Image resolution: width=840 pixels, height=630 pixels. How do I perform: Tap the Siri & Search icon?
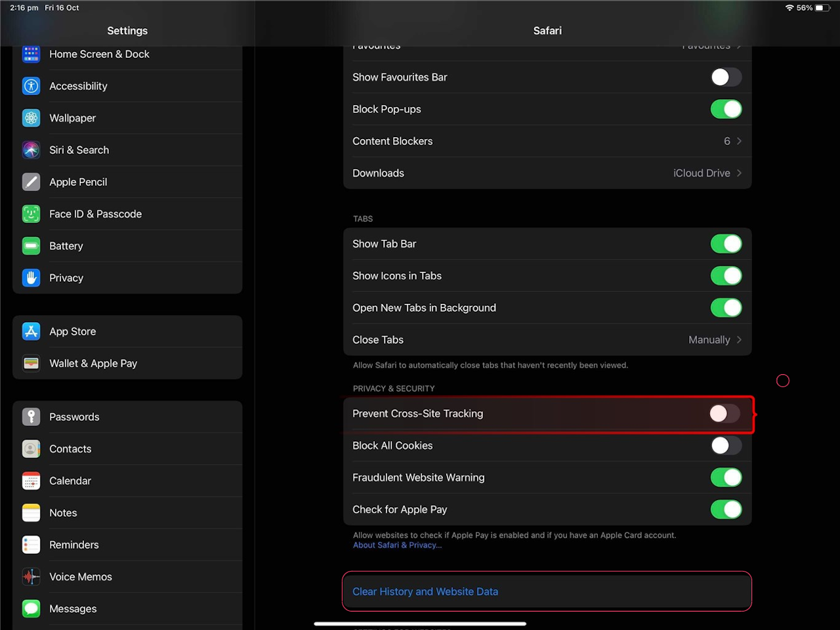coord(31,150)
